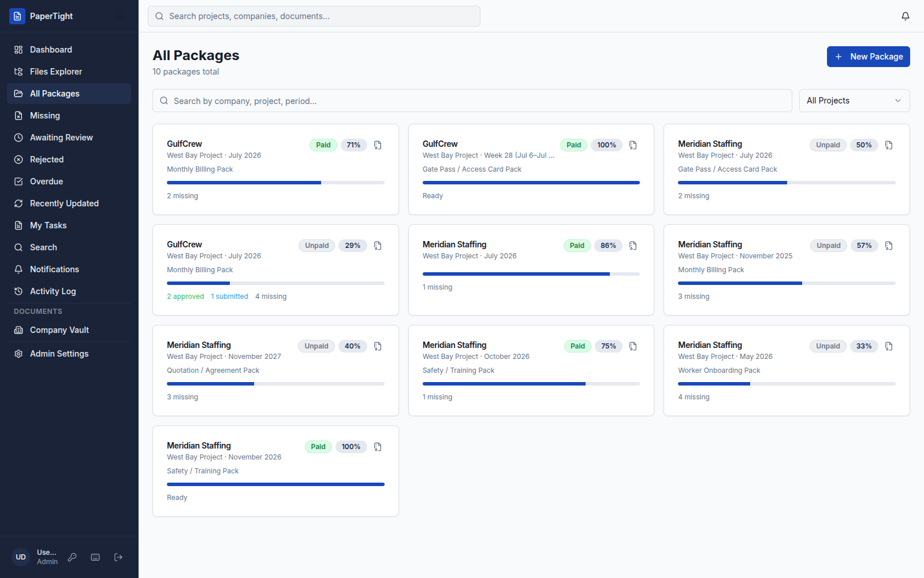Focus the top global search box
The height and width of the screenshot is (578, 924).
click(314, 16)
